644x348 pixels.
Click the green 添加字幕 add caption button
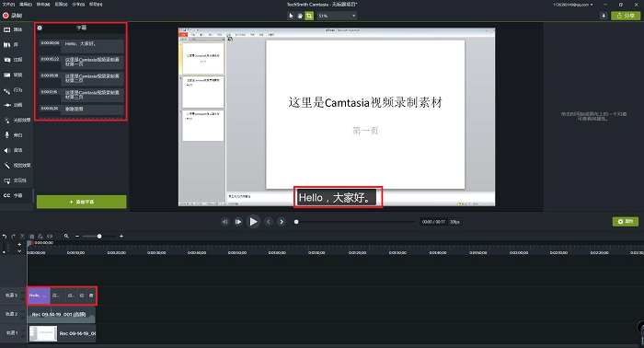(x=81, y=202)
